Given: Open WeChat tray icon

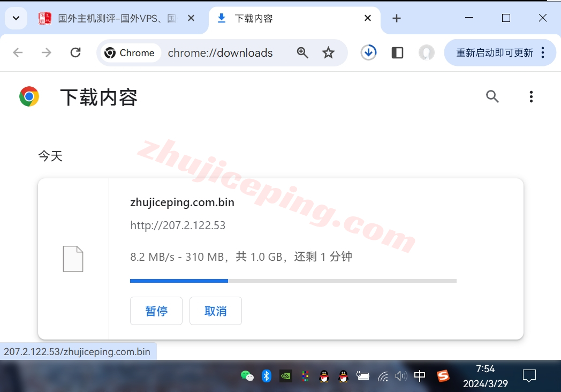Looking at the screenshot, I should pos(247,376).
